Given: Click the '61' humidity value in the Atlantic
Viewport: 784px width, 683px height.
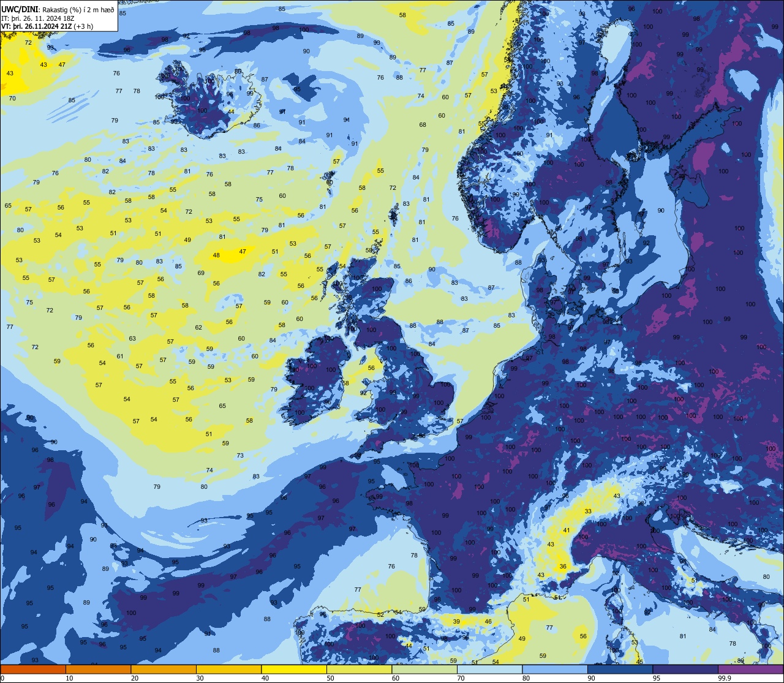Looking at the screenshot, I should (x=120, y=357).
